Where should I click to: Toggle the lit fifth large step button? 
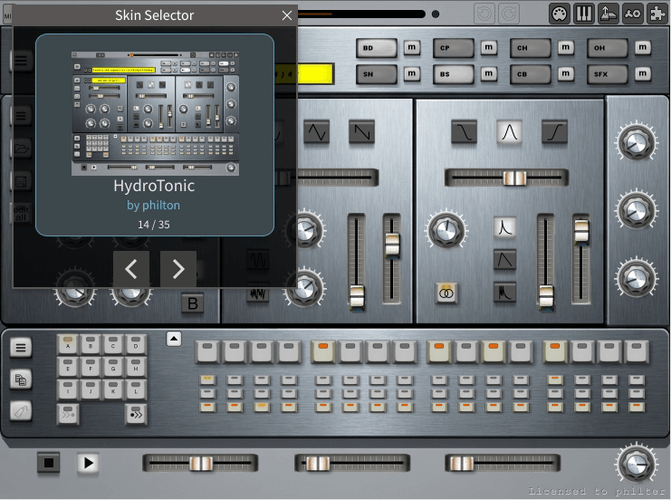tap(323, 351)
